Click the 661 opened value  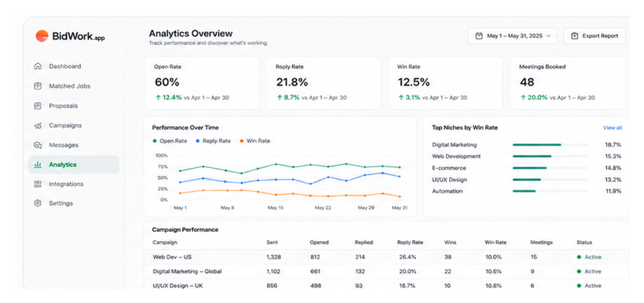click(315, 271)
